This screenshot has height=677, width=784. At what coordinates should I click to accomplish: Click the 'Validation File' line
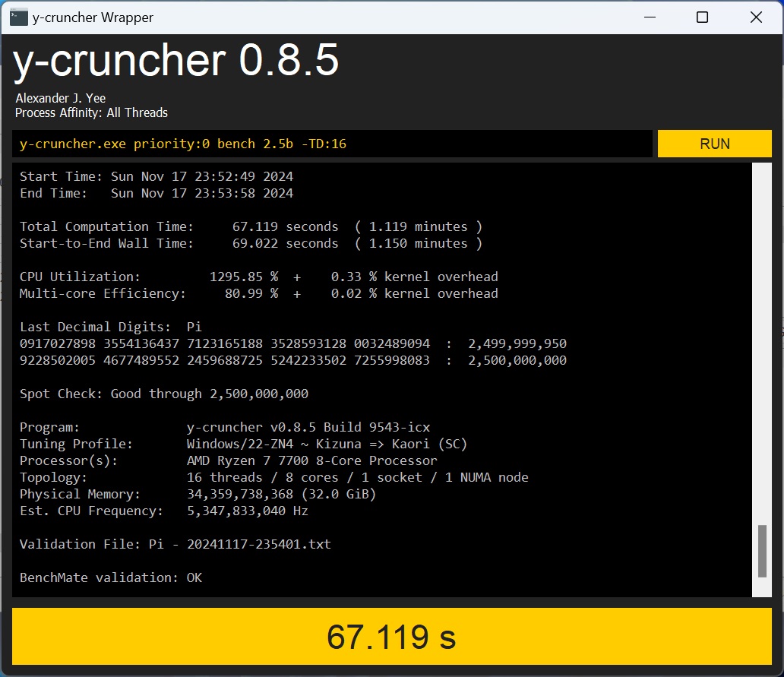pyautogui.click(x=175, y=544)
